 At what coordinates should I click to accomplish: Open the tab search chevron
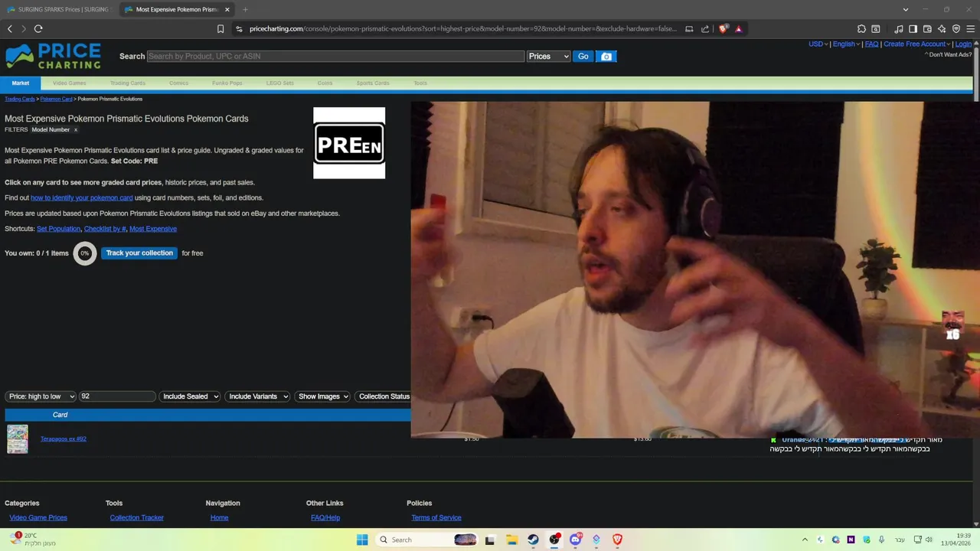point(906,9)
